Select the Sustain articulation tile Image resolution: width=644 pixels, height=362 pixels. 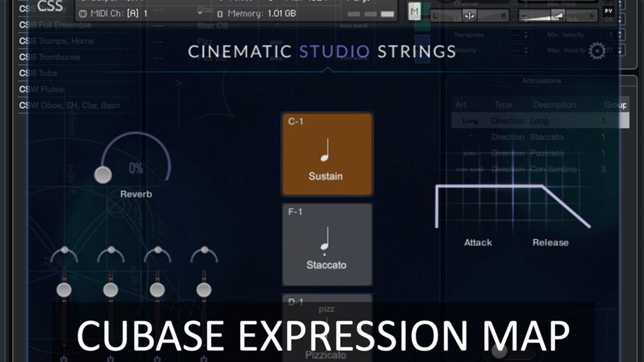[327, 154]
